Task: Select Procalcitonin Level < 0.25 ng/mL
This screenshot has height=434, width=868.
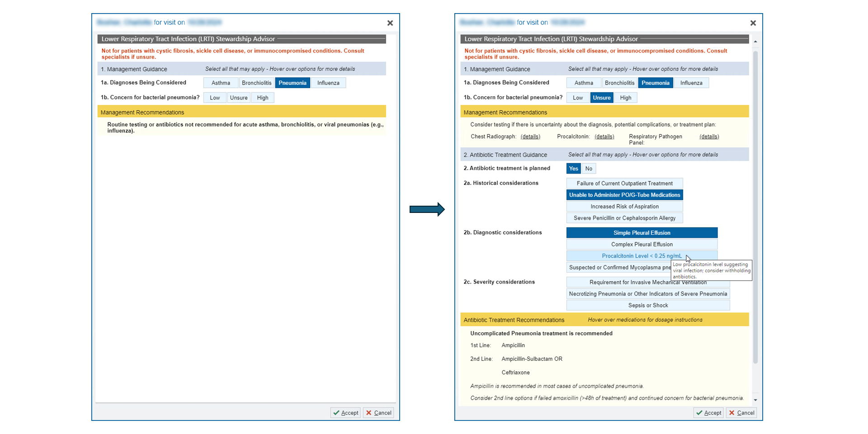Action: tap(642, 256)
